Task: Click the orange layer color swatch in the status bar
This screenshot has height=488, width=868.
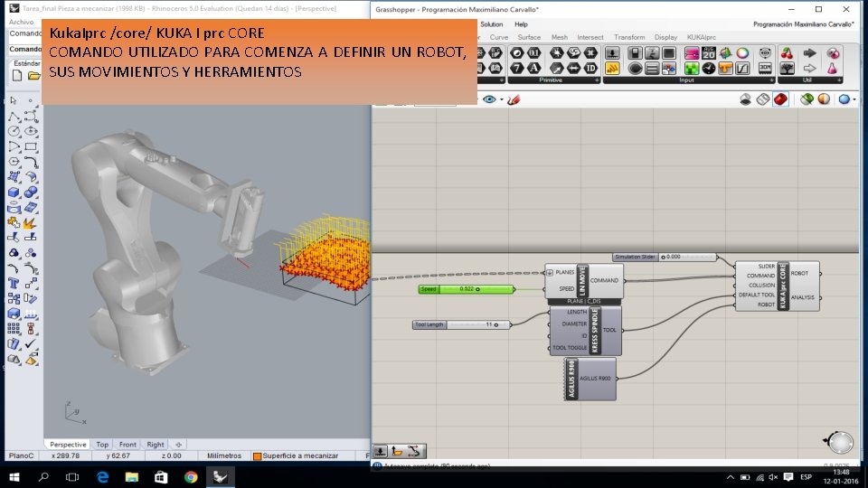Action: pyautogui.click(x=257, y=456)
